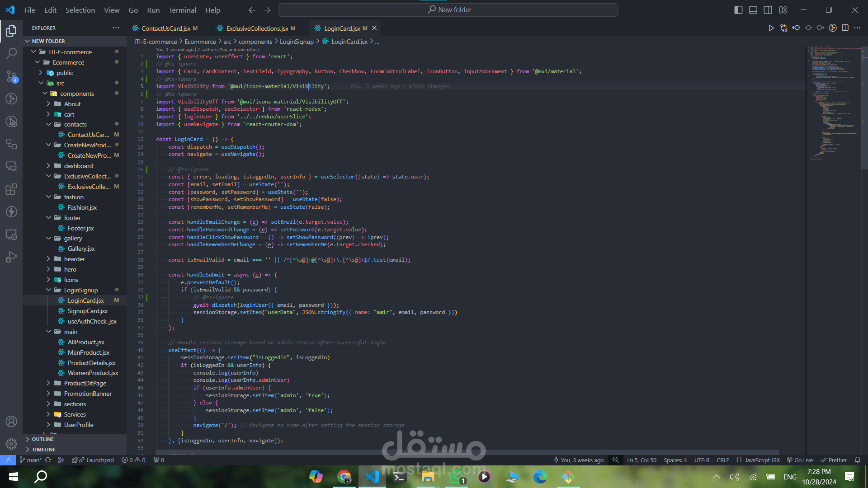Click the Prettier status bar button
Viewport: 868px width, 488px height.
coord(834,460)
